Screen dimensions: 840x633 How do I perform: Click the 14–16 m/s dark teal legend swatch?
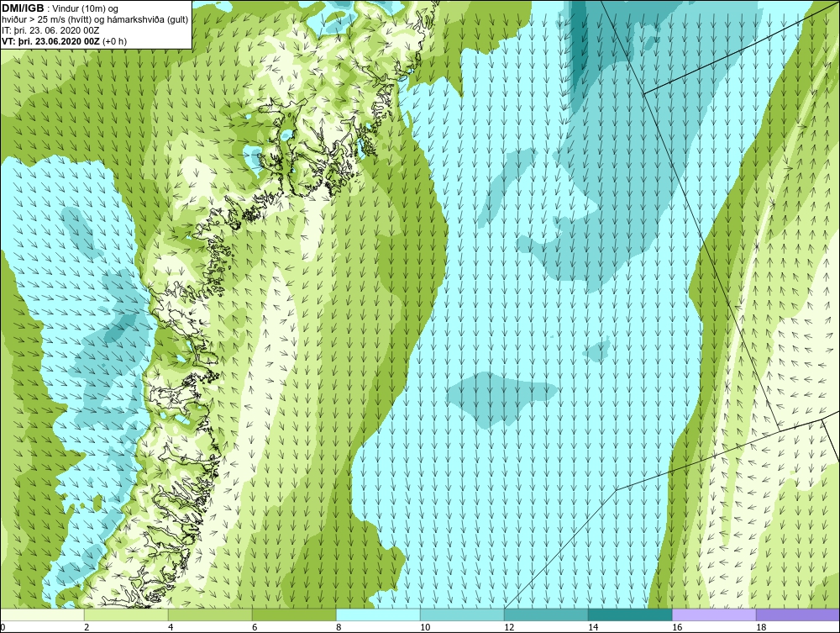[630, 615]
